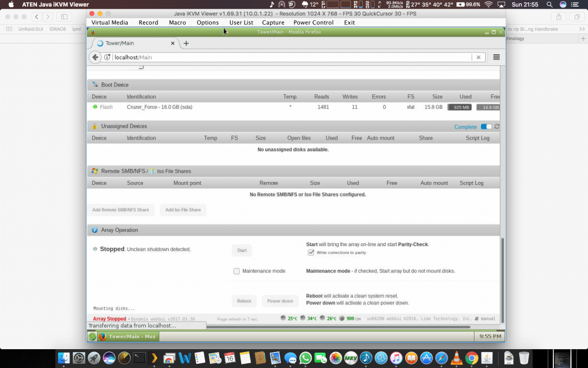Toggle the Complete switch in Unassigned Devices
Image resolution: width=588 pixels, height=368 pixels.
[x=486, y=127]
